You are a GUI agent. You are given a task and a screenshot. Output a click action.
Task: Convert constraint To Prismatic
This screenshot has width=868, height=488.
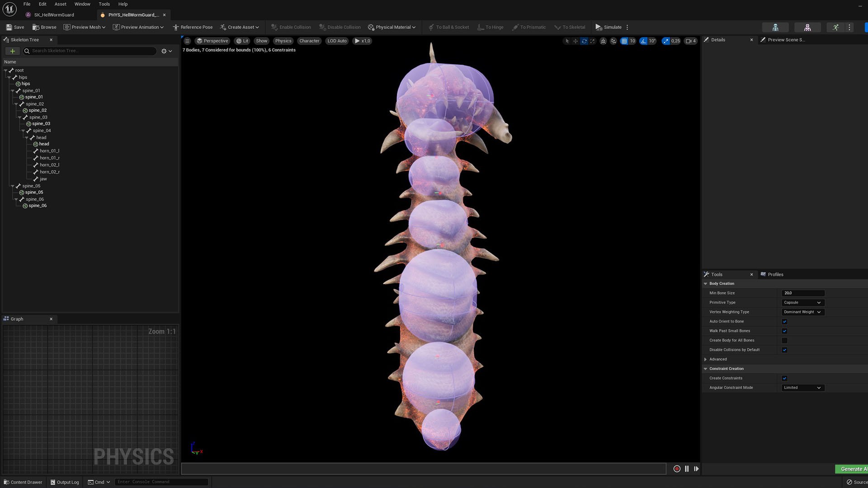click(x=528, y=27)
